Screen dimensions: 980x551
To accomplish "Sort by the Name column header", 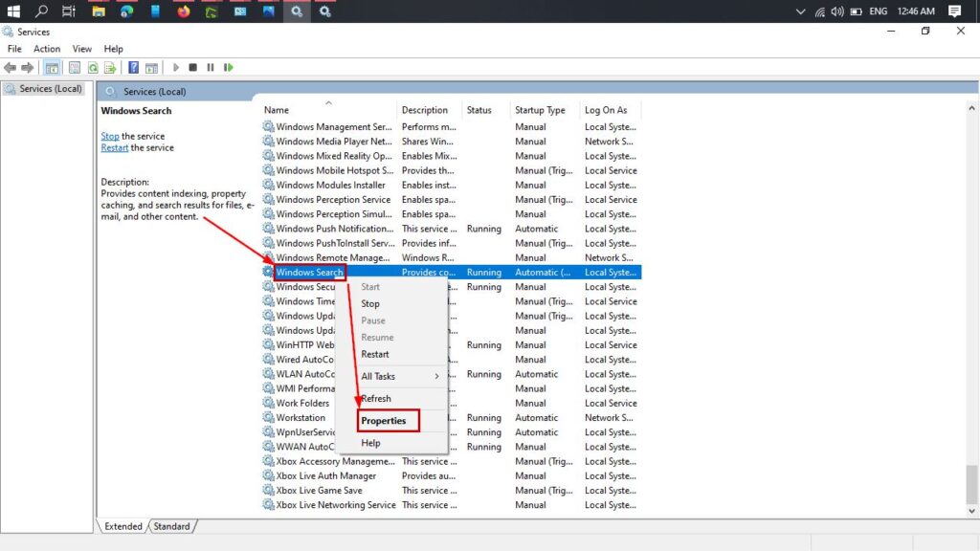I will (x=328, y=110).
